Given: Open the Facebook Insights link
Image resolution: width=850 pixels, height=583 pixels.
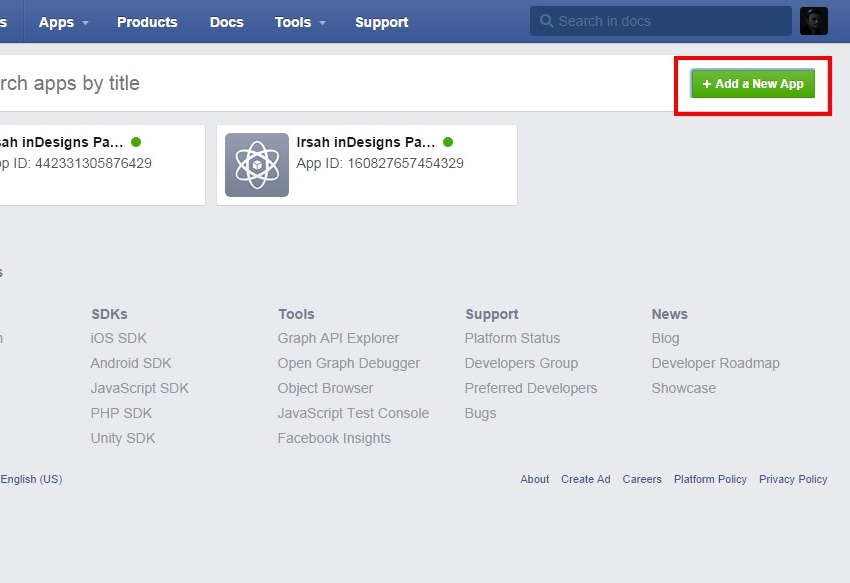Looking at the screenshot, I should (334, 438).
